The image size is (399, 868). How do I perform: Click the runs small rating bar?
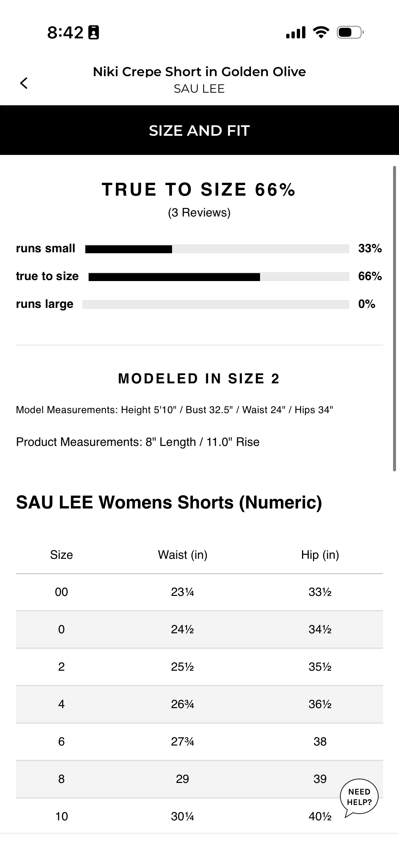click(x=217, y=249)
